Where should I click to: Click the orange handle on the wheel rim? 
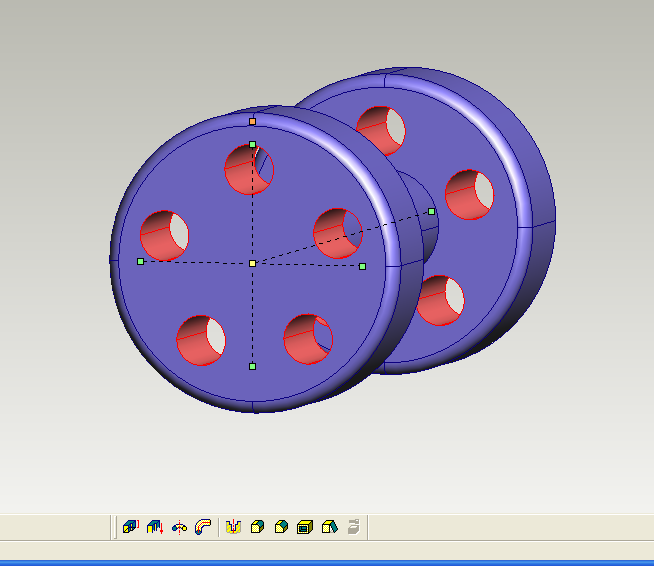click(252, 121)
